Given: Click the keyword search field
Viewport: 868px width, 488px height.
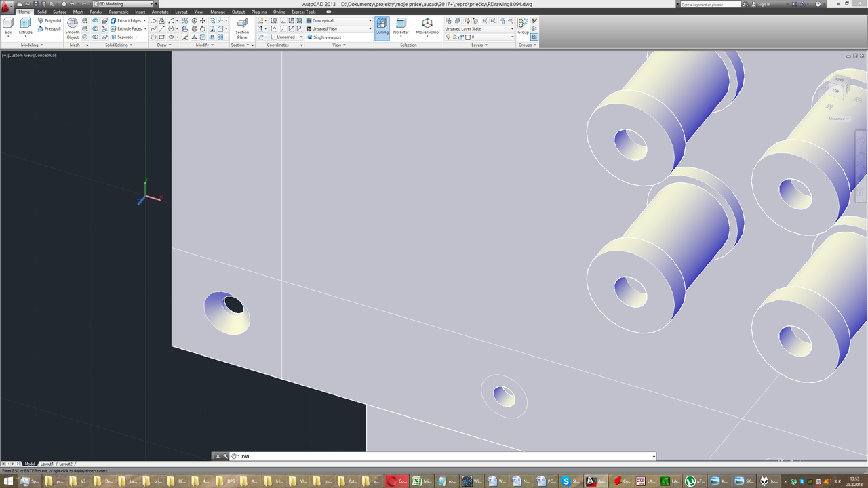Looking at the screenshot, I should 712,4.
